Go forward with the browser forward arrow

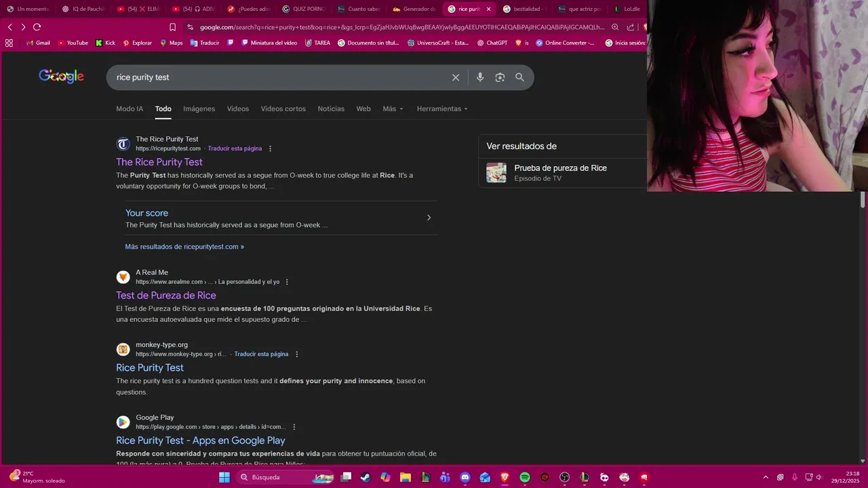pos(23,27)
